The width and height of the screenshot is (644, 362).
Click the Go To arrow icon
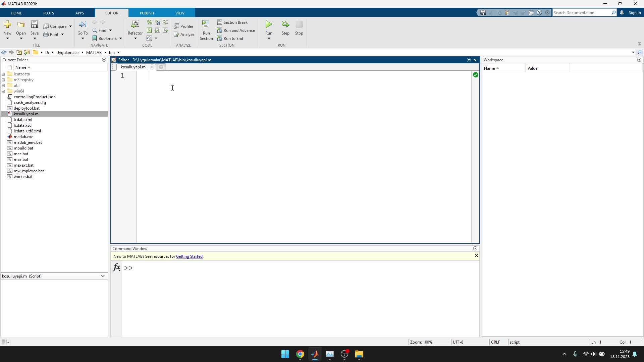coord(83,24)
